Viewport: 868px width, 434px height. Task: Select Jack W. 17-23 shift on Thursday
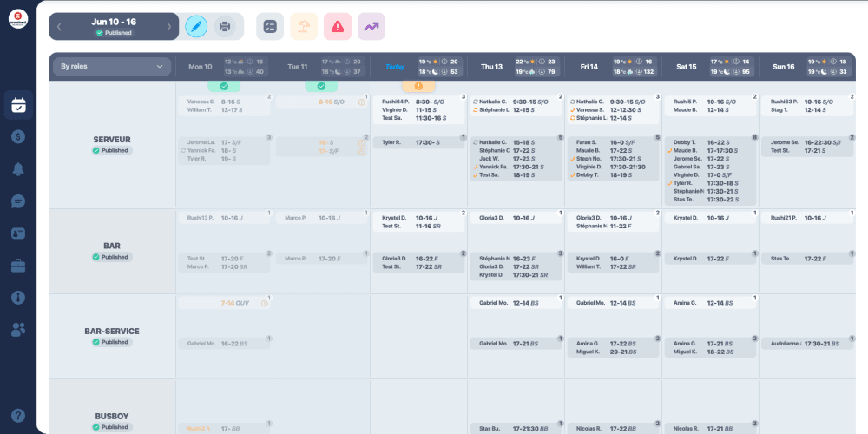(x=516, y=159)
